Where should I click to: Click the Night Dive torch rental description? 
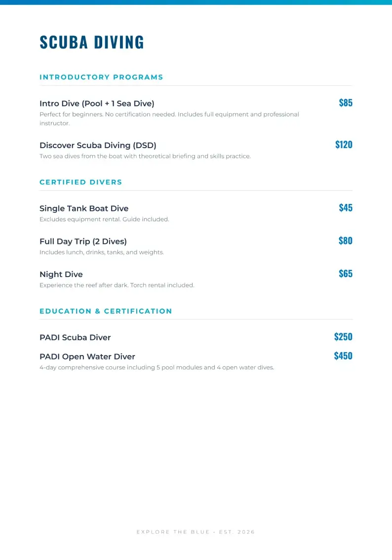click(x=117, y=285)
